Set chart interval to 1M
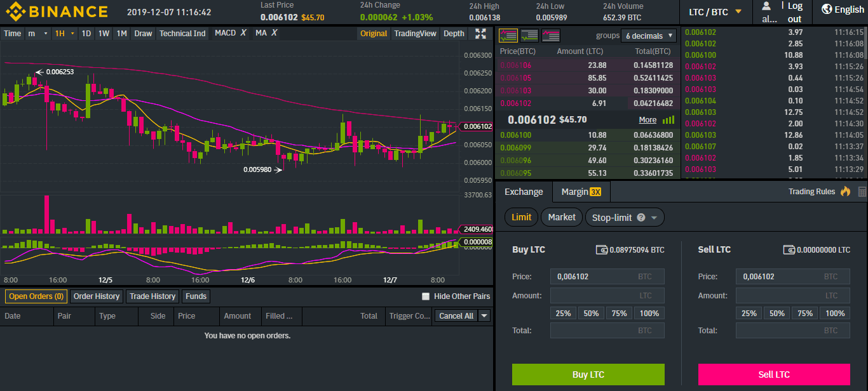This screenshot has height=391, width=868. [x=122, y=34]
